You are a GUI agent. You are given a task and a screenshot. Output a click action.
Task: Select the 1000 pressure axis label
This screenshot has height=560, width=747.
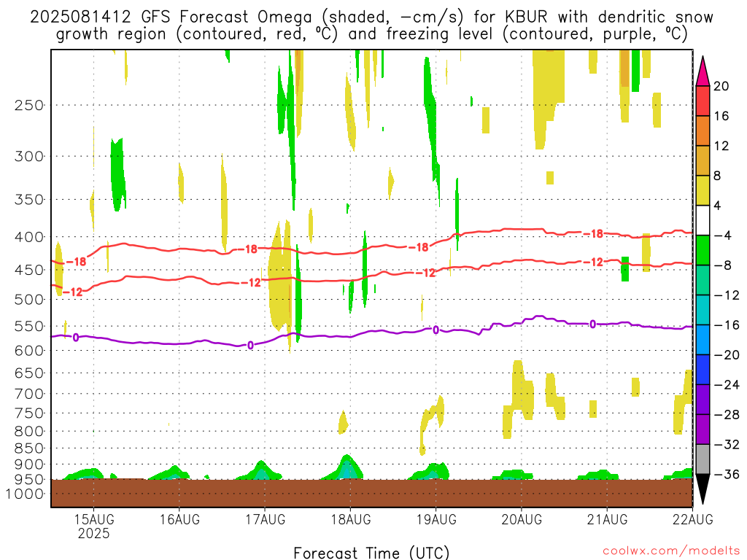click(25, 494)
